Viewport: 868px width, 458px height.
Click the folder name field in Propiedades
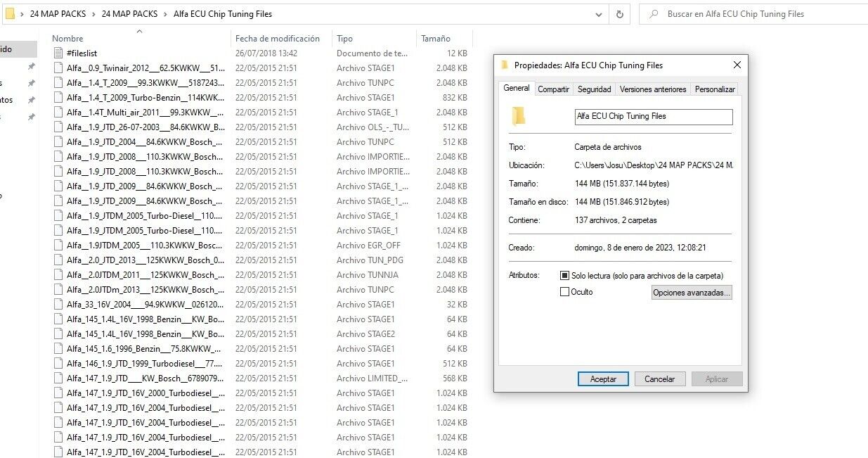click(x=654, y=117)
